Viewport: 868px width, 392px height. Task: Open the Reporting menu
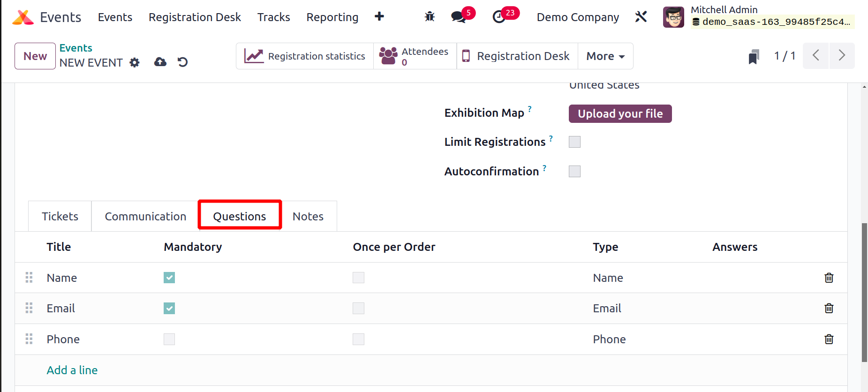click(x=332, y=17)
